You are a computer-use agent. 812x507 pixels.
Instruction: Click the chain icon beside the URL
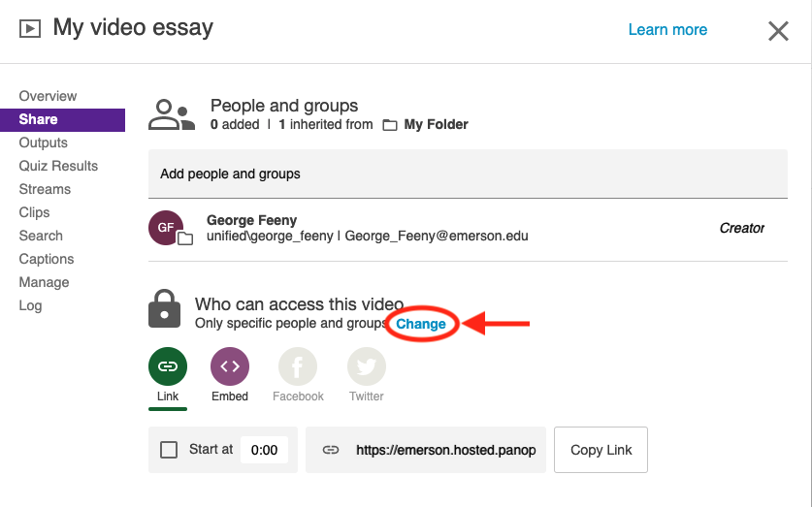pyautogui.click(x=331, y=450)
